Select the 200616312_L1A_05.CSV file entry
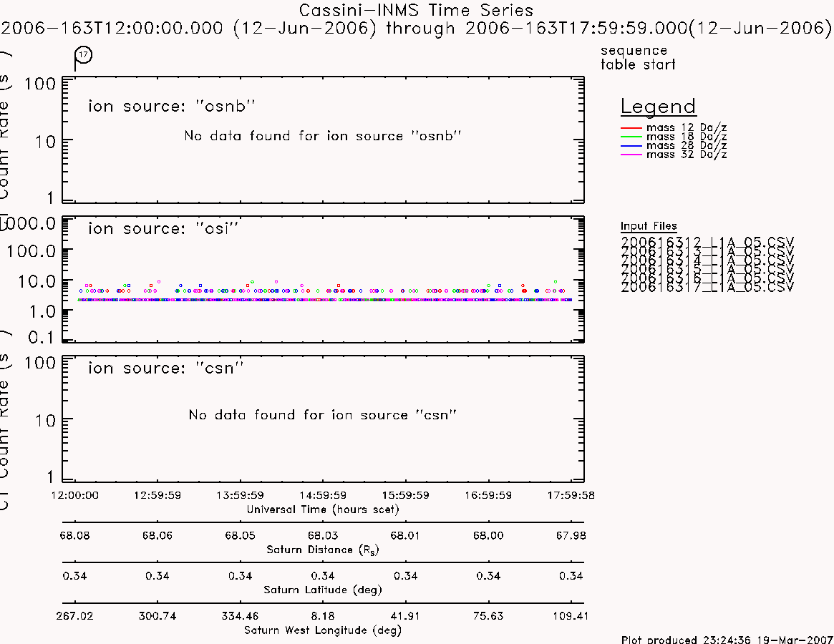 point(707,242)
